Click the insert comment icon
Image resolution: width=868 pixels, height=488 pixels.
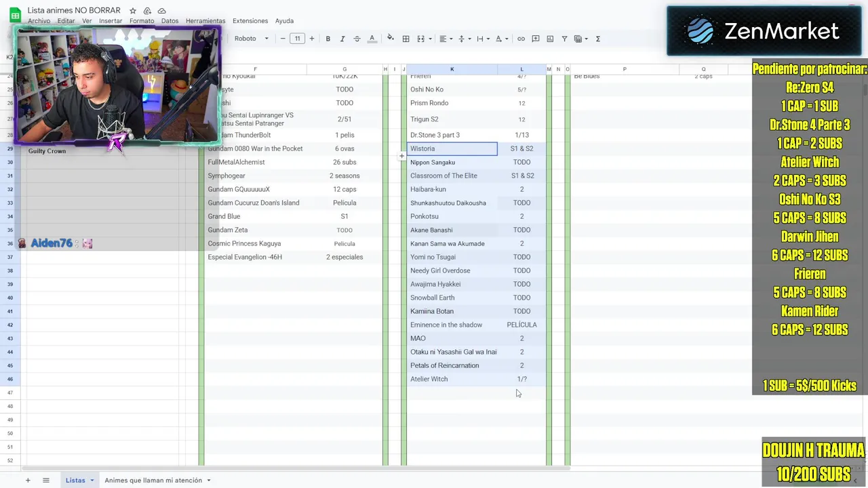click(536, 39)
